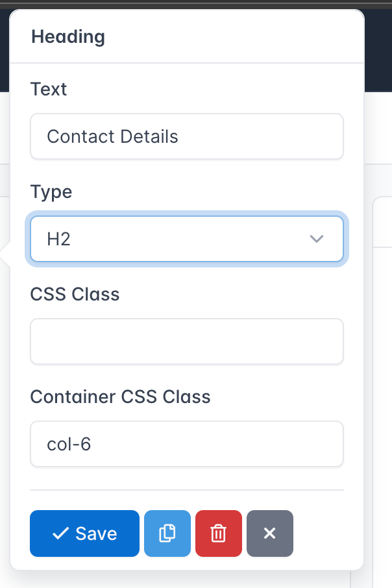Click the X icon to dismiss the editor
This screenshot has width=392, height=588.
tap(269, 533)
